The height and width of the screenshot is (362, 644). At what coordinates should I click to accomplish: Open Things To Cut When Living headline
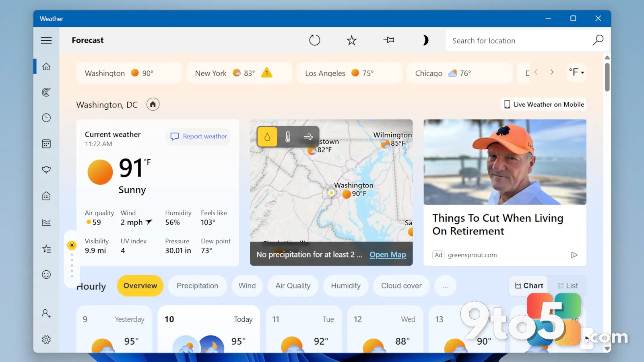click(497, 224)
